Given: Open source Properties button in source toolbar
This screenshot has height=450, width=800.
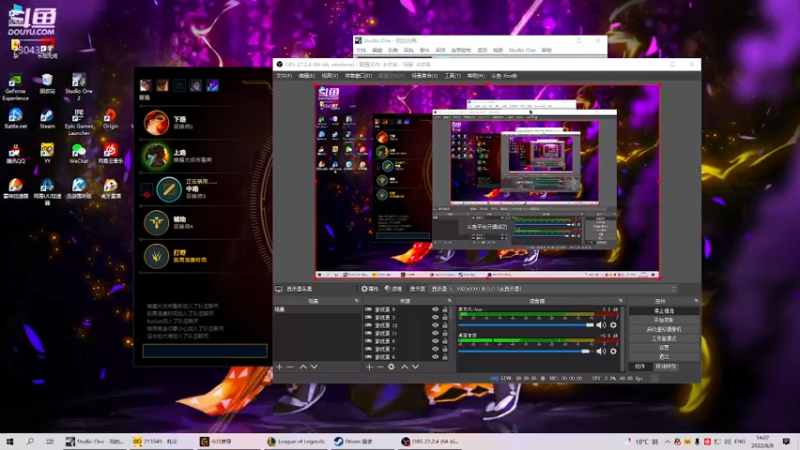Looking at the screenshot, I should pos(370,289).
